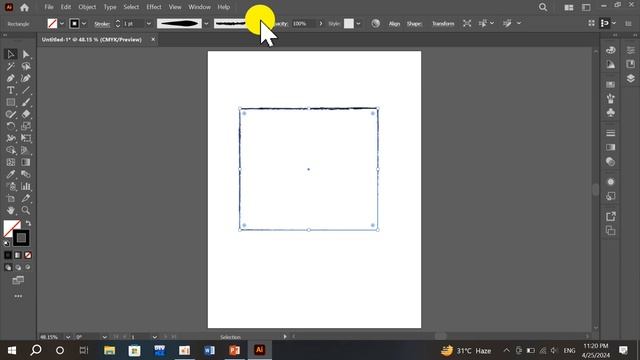The width and height of the screenshot is (640, 360).
Task: Open zoom level dropdown in status bar
Action: [68, 337]
